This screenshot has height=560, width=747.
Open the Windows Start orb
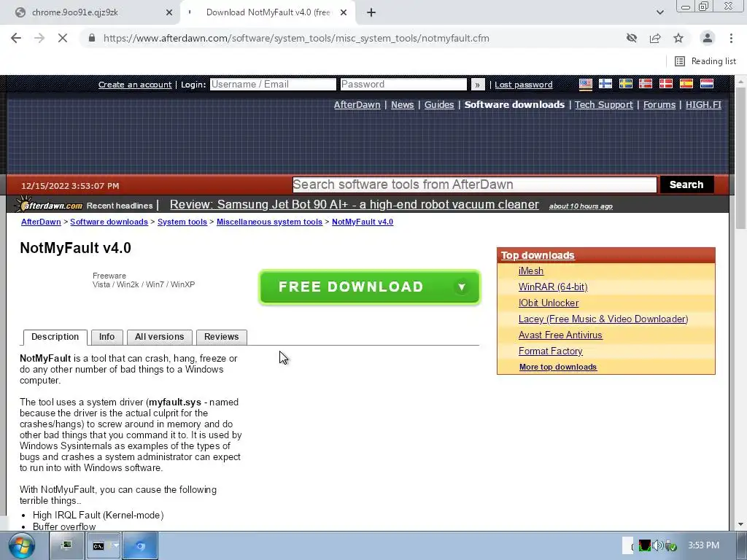[x=22, y=545]
